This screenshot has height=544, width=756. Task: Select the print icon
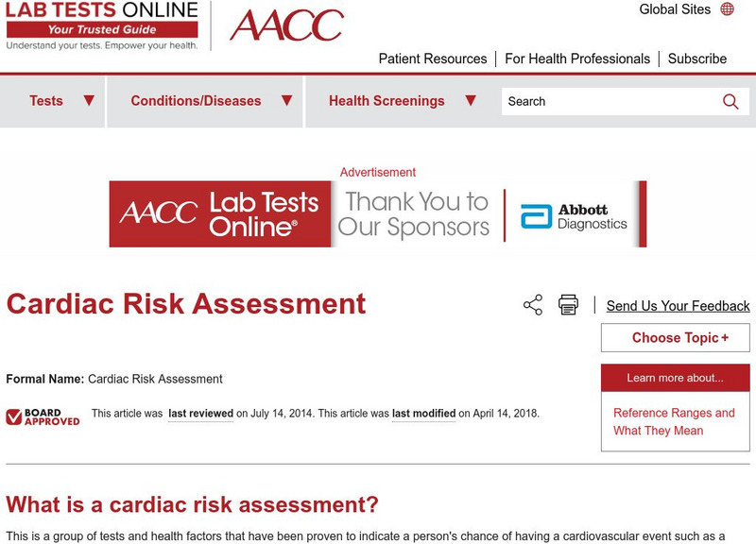(566, 302)
